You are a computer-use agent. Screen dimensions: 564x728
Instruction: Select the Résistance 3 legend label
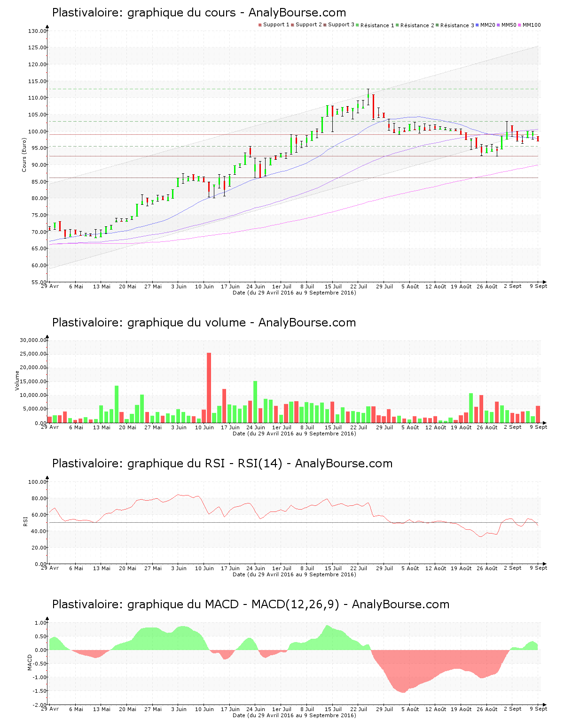tap(457, 25)
